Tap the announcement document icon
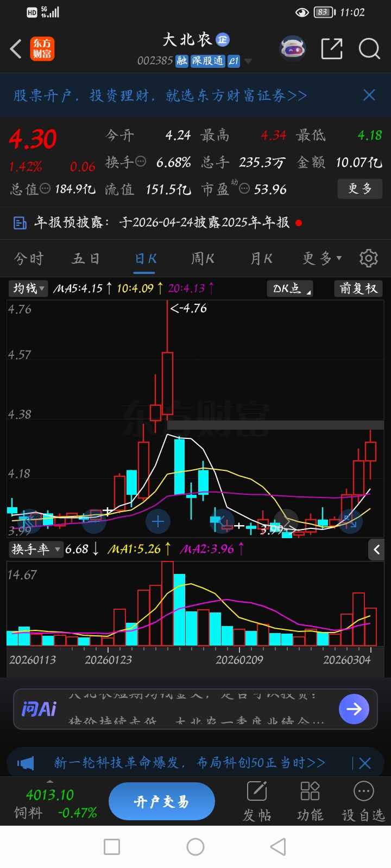Viewport: 391px width, 868px height. tap(20, 222)
